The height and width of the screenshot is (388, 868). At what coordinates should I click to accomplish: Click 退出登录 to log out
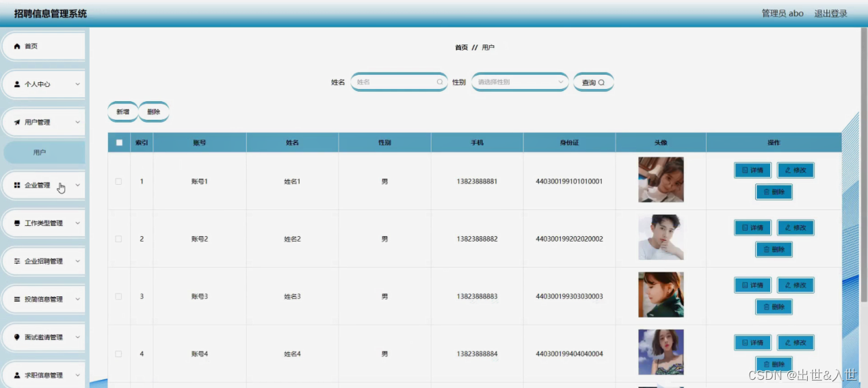830,13
